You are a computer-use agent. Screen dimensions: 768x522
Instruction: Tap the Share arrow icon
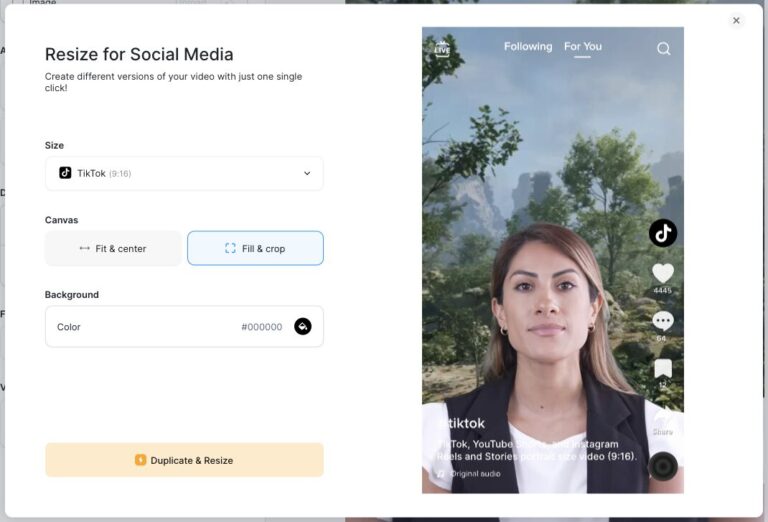(x=662, y=421)
